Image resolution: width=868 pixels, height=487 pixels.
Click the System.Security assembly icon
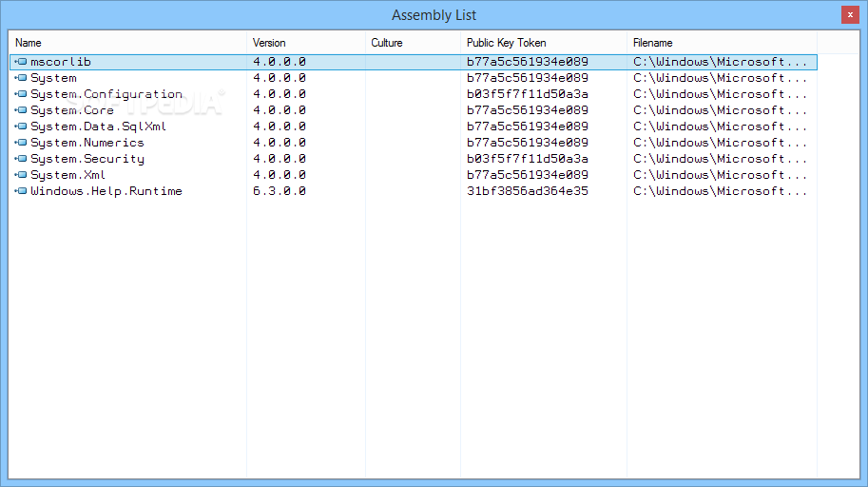tap(21, 159)
